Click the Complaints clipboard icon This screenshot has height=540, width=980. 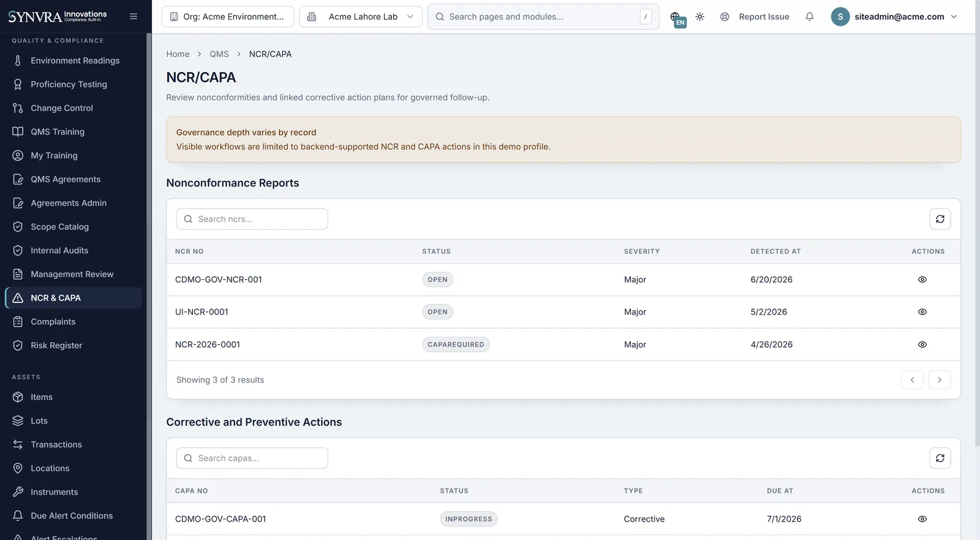pyautogui.click(x=18, y=322)
